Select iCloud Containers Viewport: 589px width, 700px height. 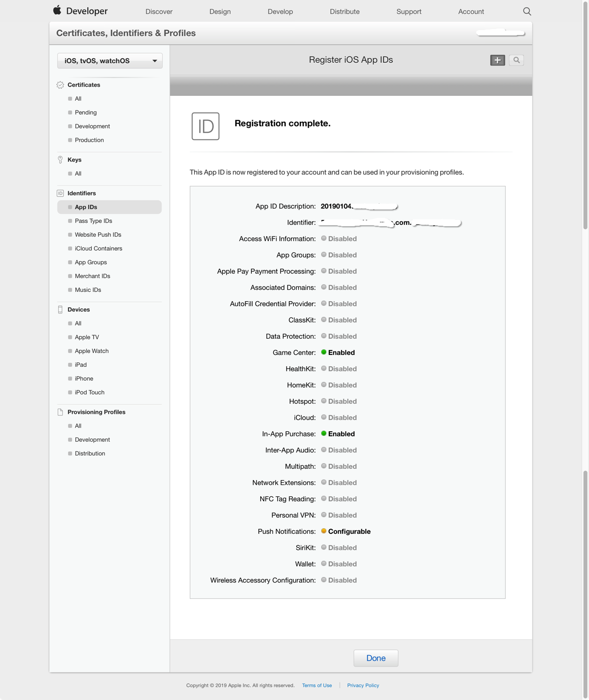(x=99, y=248)
